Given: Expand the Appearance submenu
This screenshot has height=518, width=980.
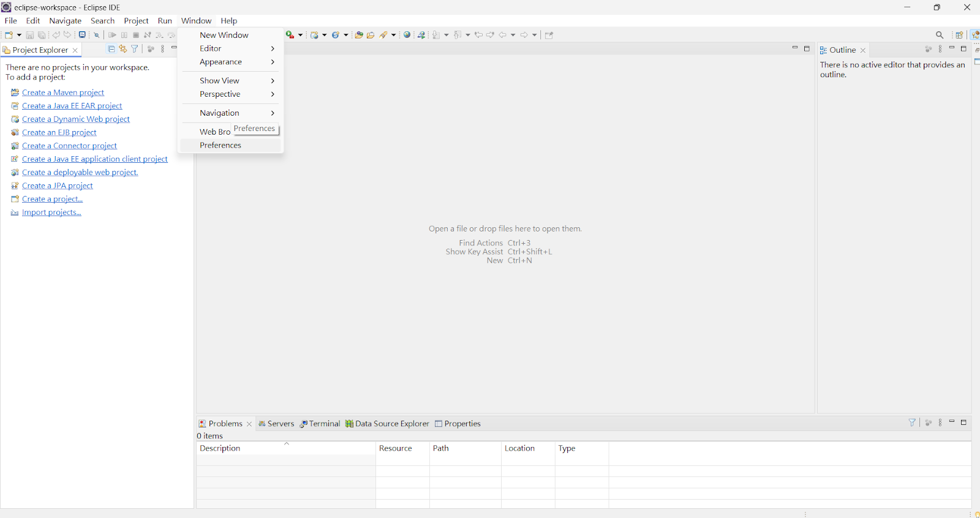Looking at the screenshot, I should point(231,62).
